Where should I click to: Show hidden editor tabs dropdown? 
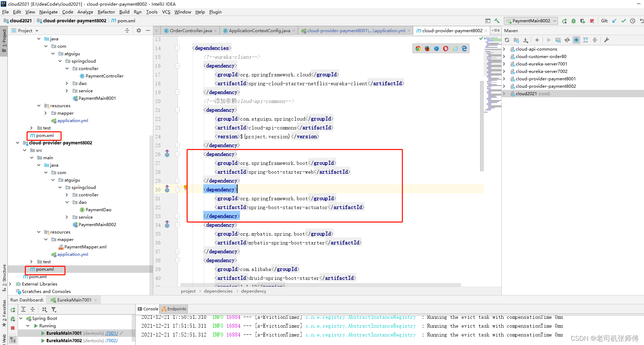496,30
